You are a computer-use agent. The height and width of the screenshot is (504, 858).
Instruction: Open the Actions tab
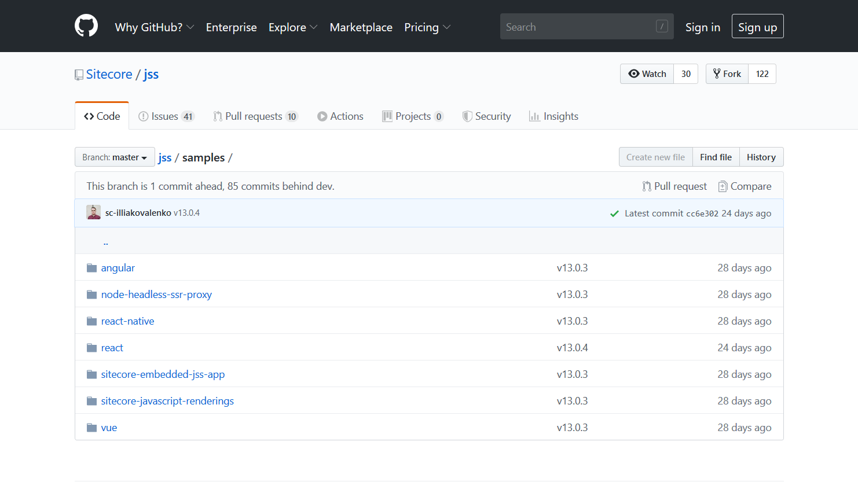[340, 116]
